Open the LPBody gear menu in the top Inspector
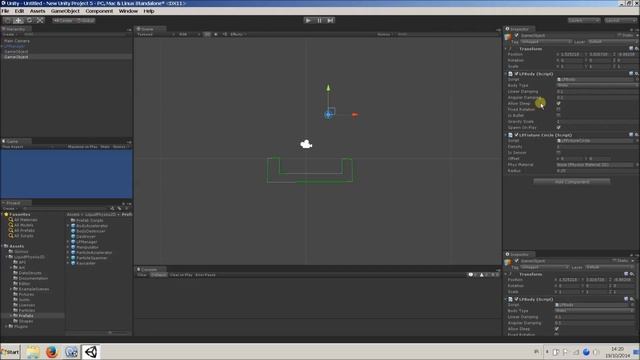This screenshot has height=360, width=640. pyautogui.click(x=636, y=74)
